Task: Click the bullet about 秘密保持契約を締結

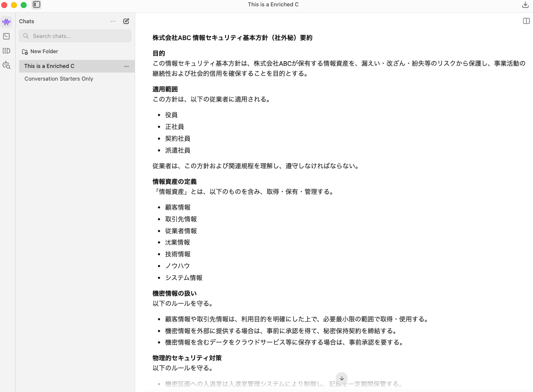Action: (281, 331)
